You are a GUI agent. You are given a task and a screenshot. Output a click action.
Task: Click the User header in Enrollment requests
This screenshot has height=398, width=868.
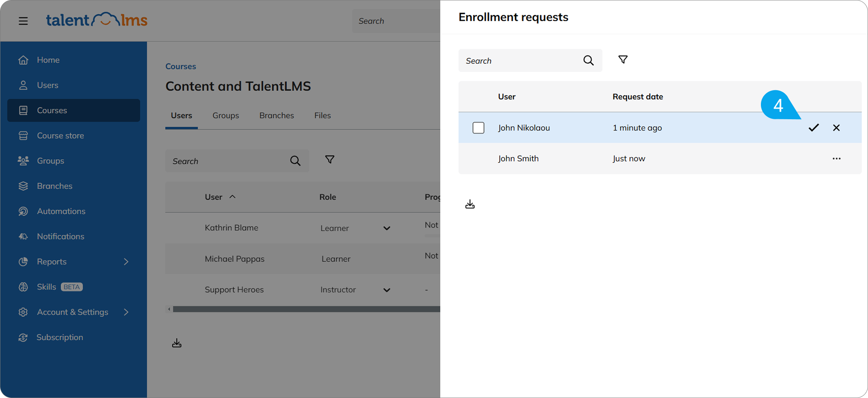click(506, 97)
